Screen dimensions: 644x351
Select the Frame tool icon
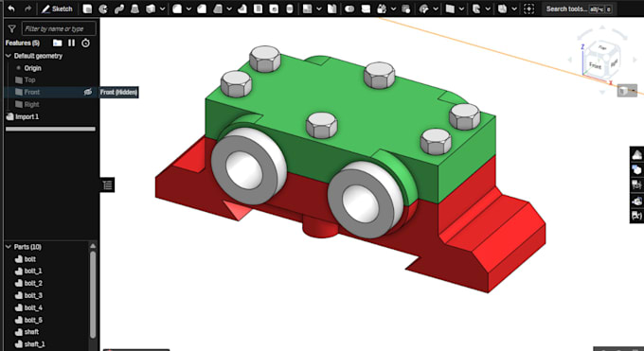(x=476, y=9)
